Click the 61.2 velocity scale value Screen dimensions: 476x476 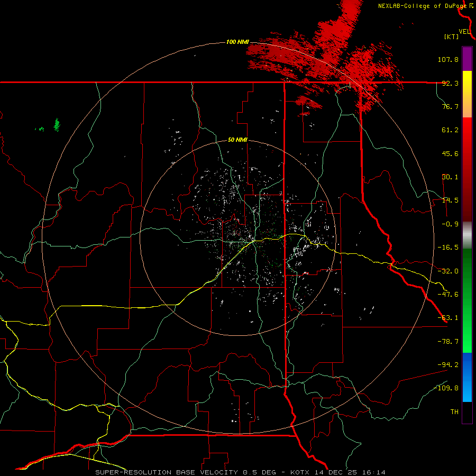click(450, 130)
